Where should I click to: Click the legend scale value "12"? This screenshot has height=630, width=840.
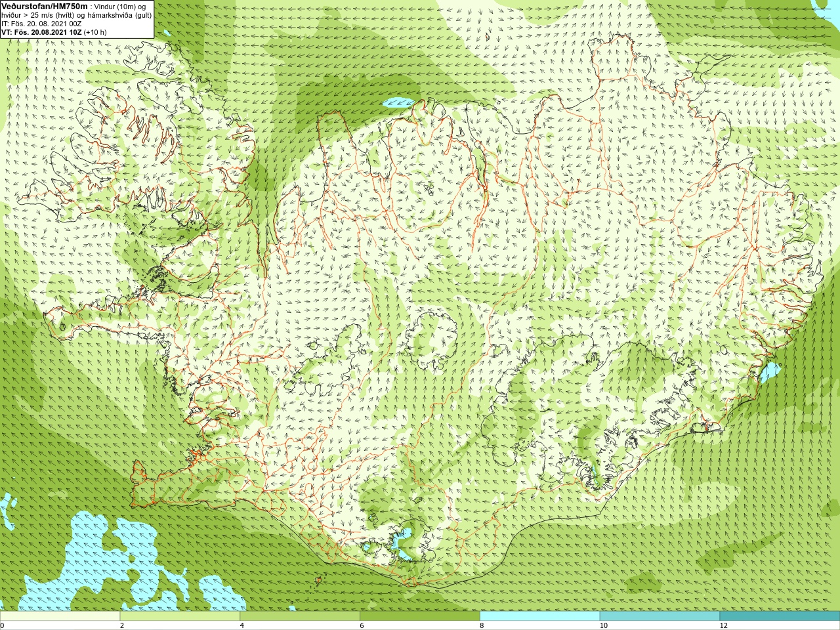724,625
